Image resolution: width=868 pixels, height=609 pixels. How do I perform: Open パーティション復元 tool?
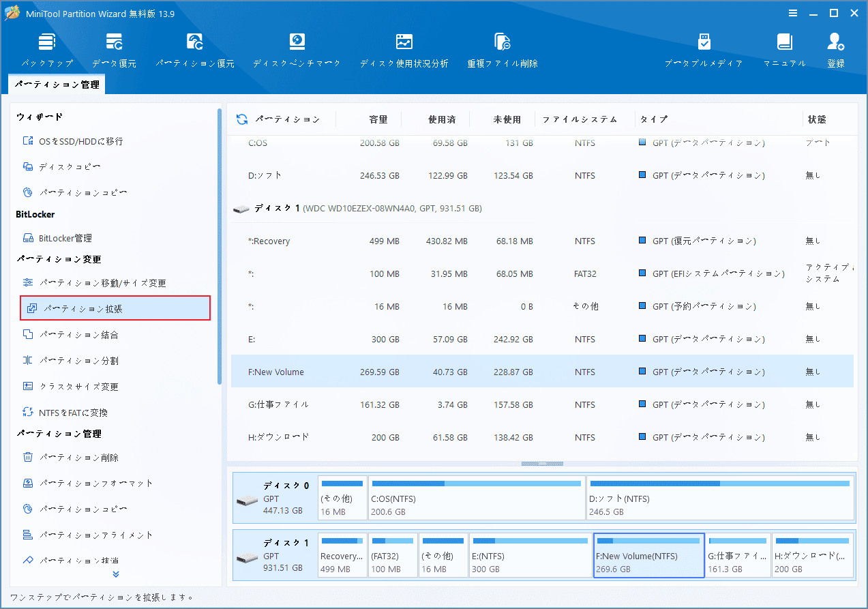point(195,50)
